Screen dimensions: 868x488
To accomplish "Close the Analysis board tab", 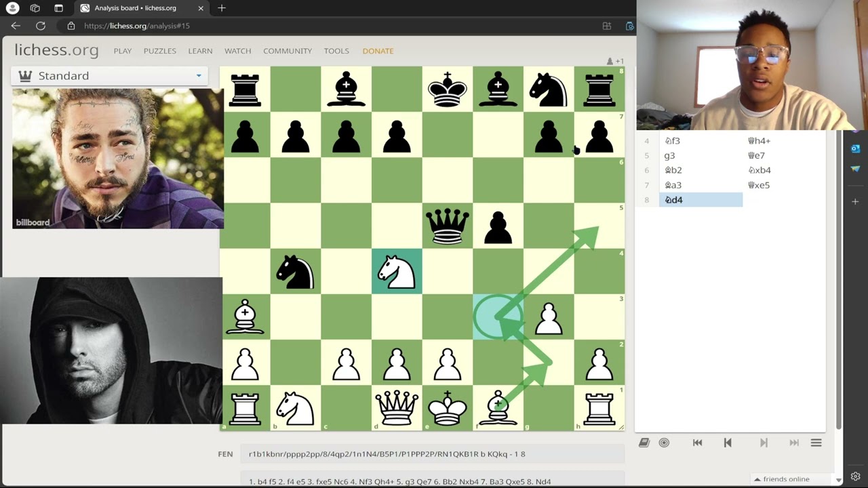I will click(201, 8).
